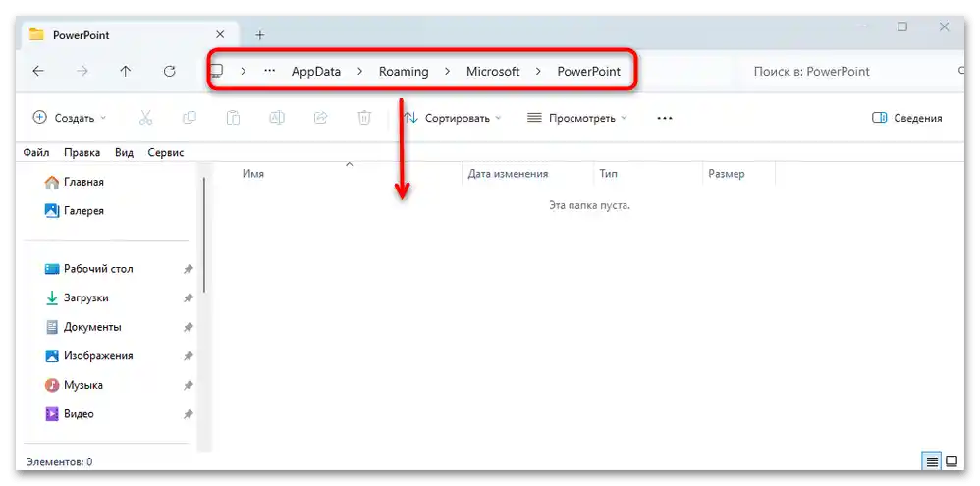Screen dimensions: 980x486
Task: Click the Delete trash icon
Action: point(364,118)
